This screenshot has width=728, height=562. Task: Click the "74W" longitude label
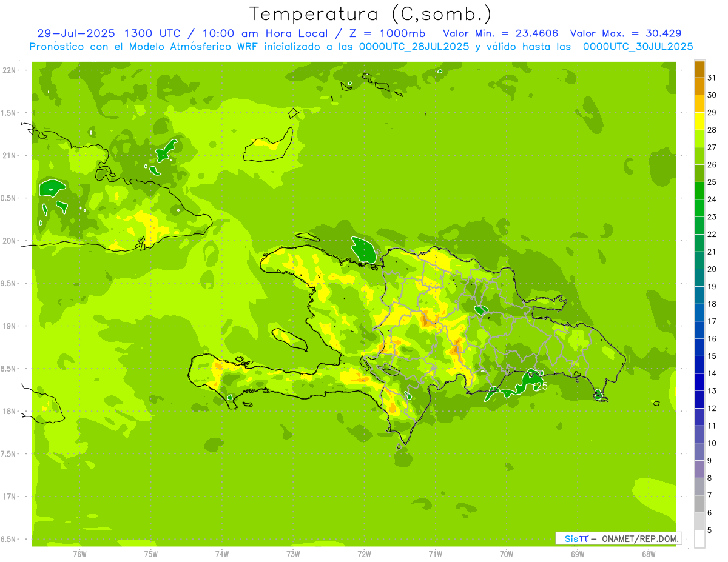[222, 554]
